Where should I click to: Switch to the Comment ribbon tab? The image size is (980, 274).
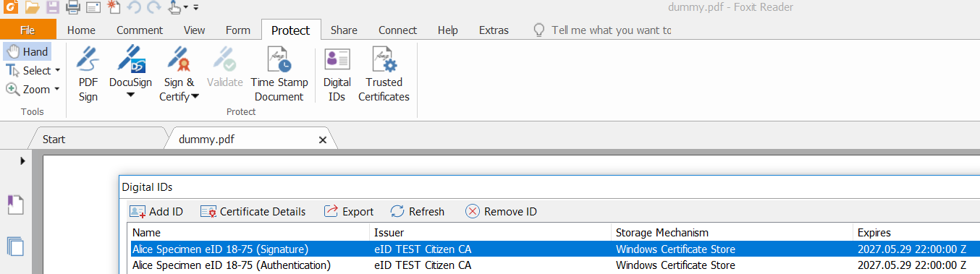(x=140, y=30)
